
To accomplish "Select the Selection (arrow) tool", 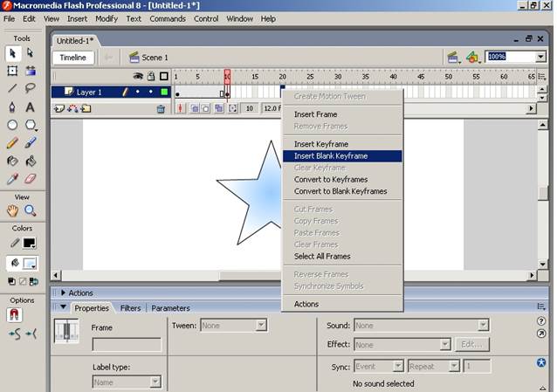I will tap(13, 53).
